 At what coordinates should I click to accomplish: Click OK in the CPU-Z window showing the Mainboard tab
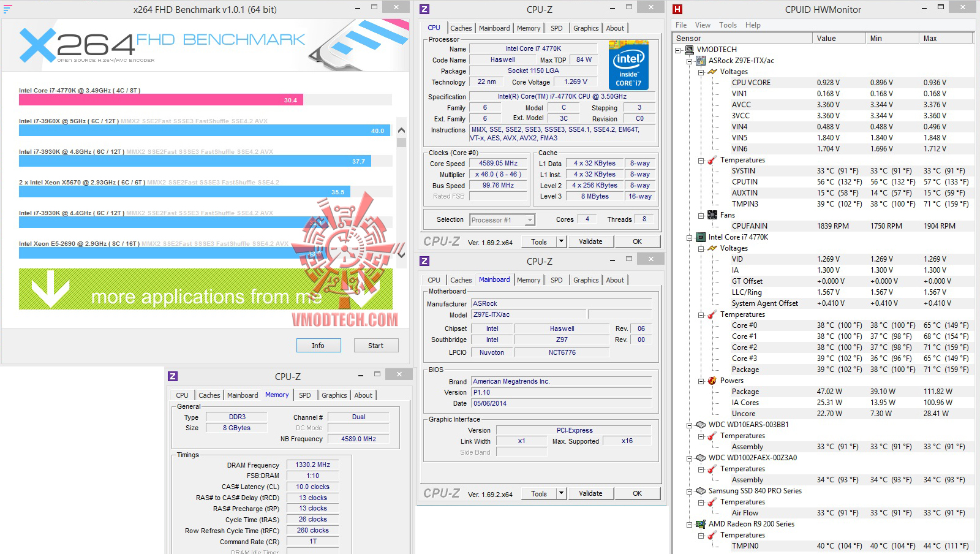pos(638,493)
